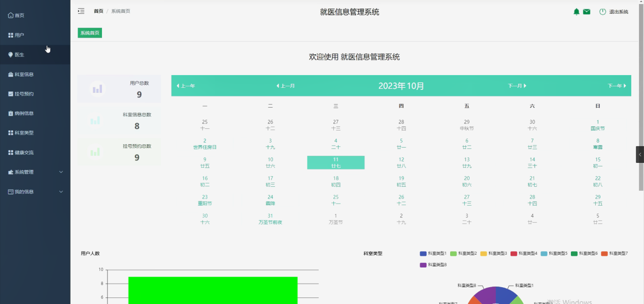Collapse the right panel arrow handle
Viewport: 644px width, 304px height.
click(640, 155)
